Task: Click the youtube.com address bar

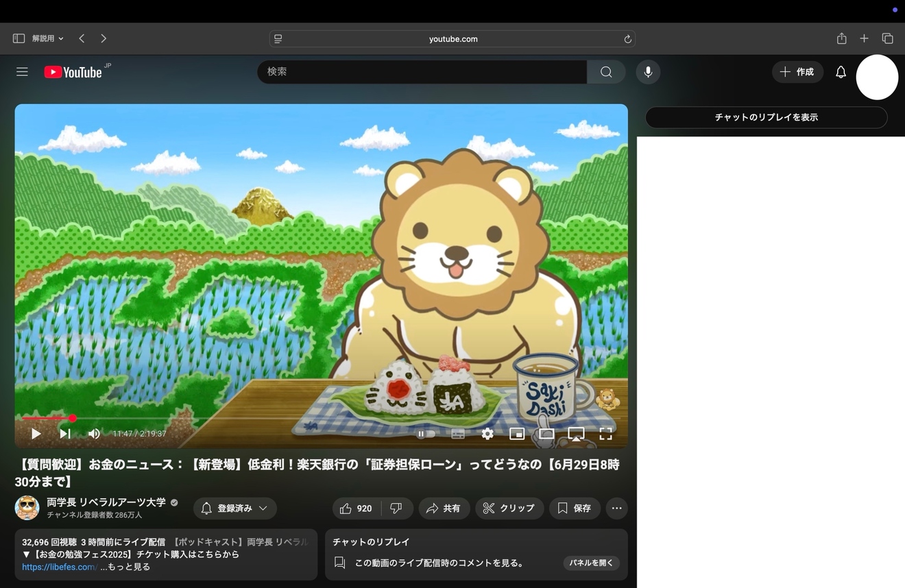Action: 452,39
